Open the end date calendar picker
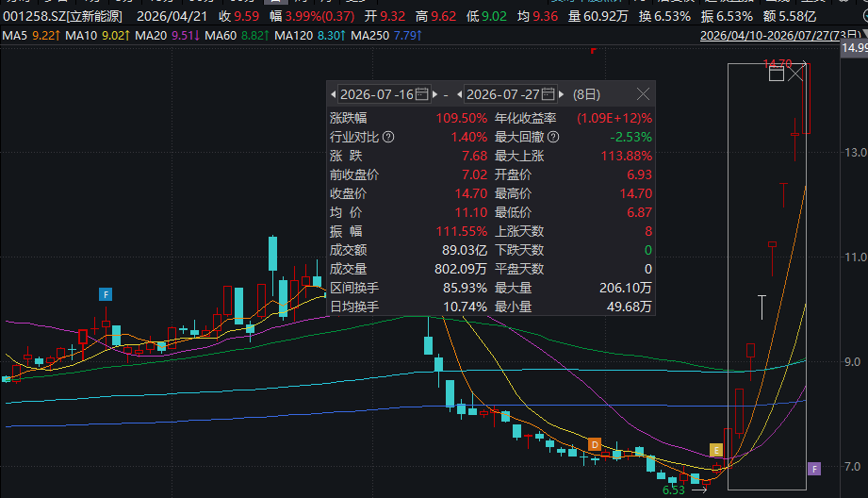The height and width of the screenshot is (498, 868). (548, 94)
